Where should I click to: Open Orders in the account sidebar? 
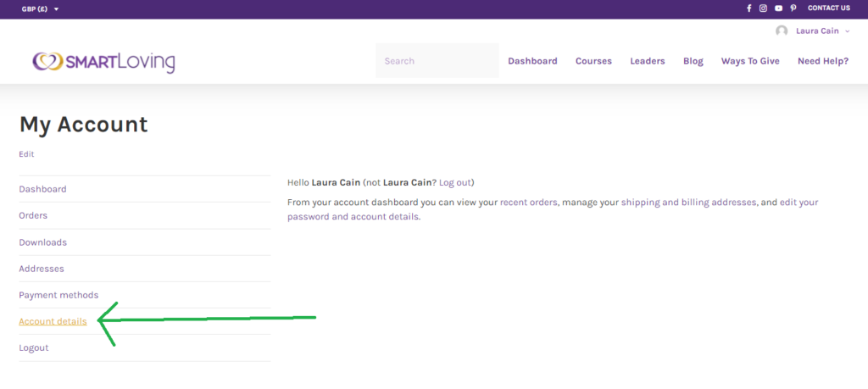coord(33,215)
